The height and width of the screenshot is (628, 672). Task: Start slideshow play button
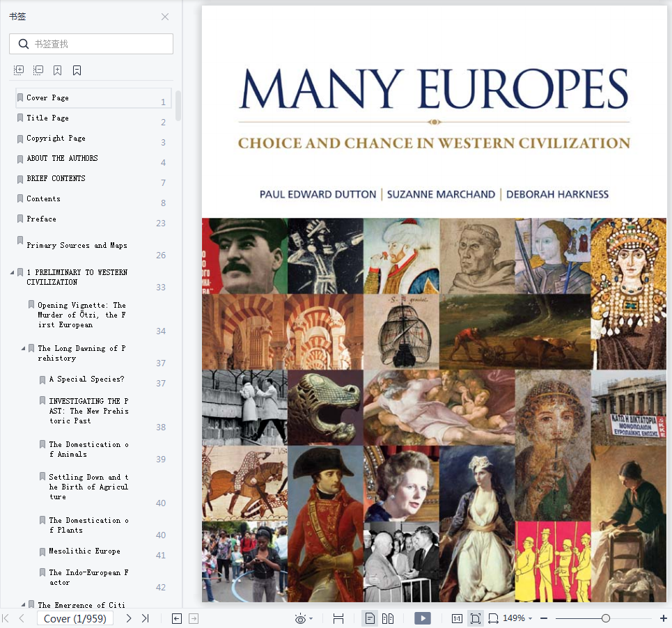[x=423, y=618]
